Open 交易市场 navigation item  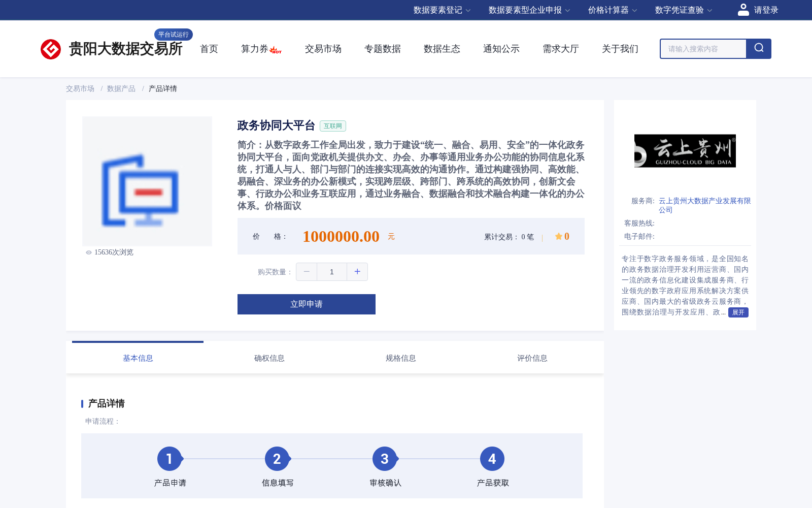pyautogui.click(x=323, y=49)
